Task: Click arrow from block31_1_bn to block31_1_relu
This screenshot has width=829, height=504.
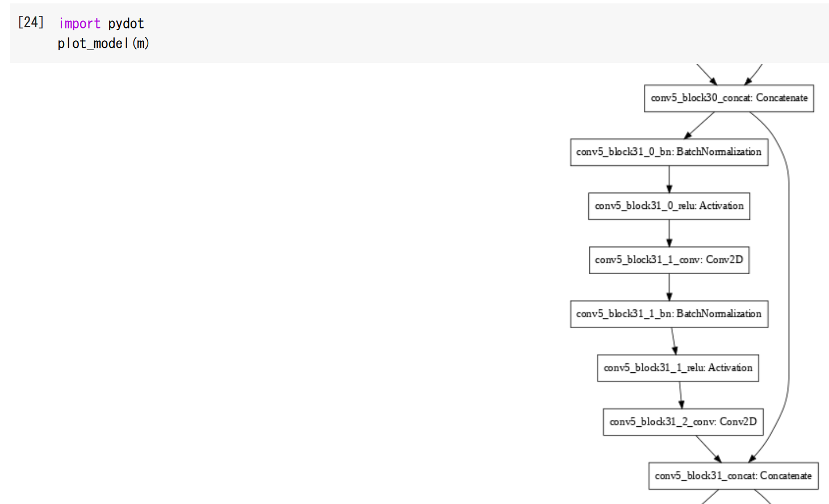Action: (674, 341)
